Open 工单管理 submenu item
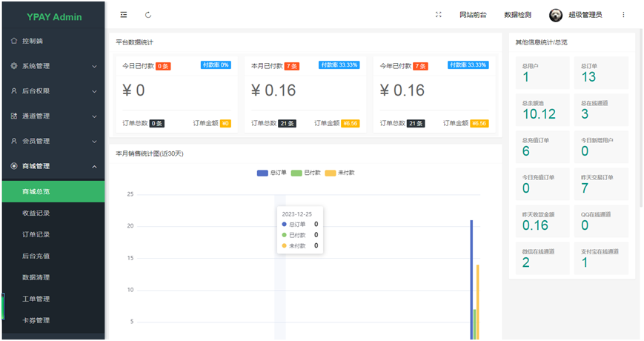This screenshot has width=644, height=341. pyautogui.click(x=53, y=299)
